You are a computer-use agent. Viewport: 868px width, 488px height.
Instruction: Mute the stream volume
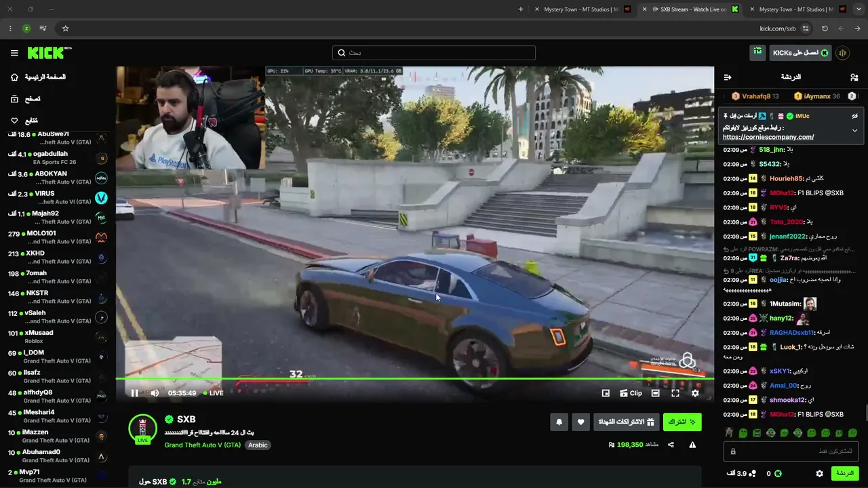[155, 393]
